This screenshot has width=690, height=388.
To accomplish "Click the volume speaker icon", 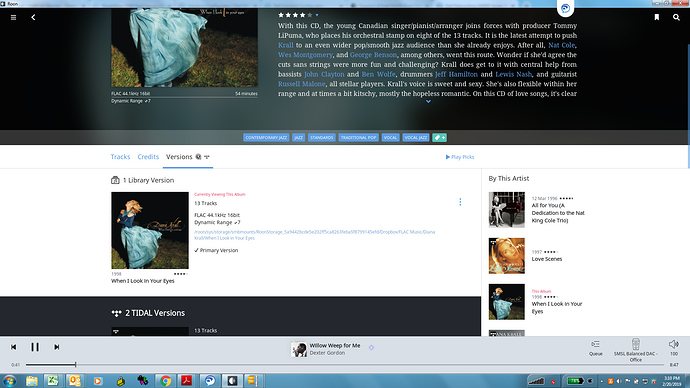I will click(674, 344).
